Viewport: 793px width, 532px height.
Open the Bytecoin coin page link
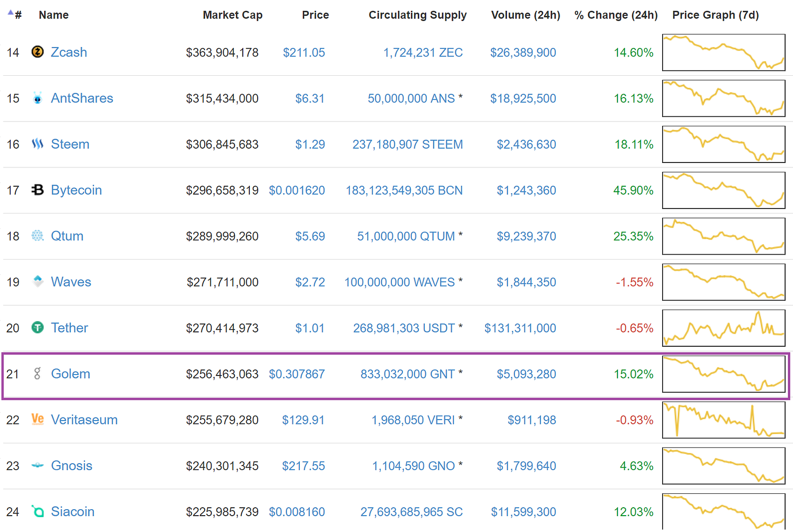click(x=76, y=190)
